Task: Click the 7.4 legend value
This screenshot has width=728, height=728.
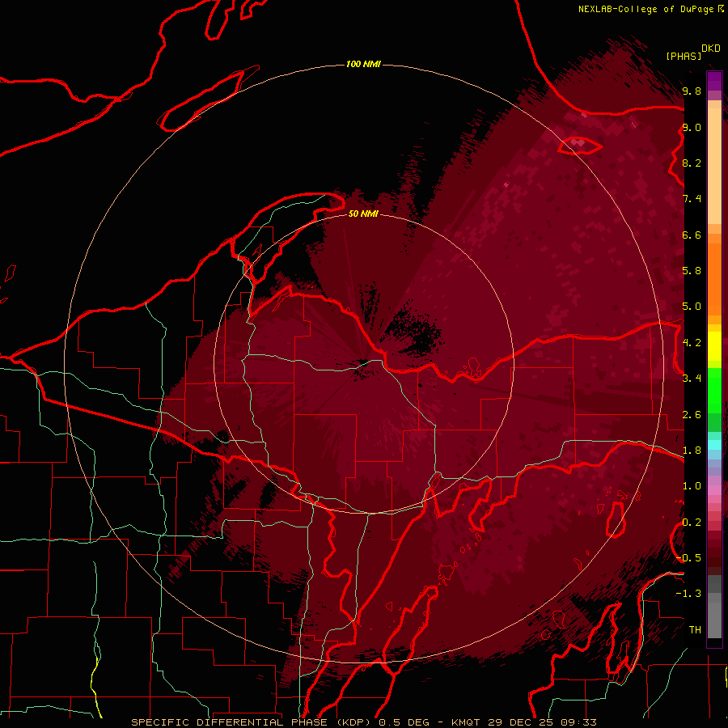Action: click(x=692, y=199)
